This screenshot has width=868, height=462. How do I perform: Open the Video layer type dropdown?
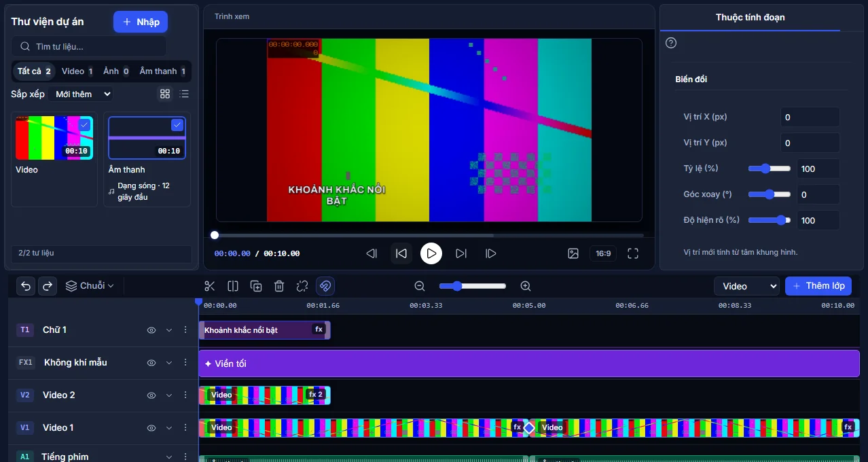pyautogui.click(x=746, y=286)
